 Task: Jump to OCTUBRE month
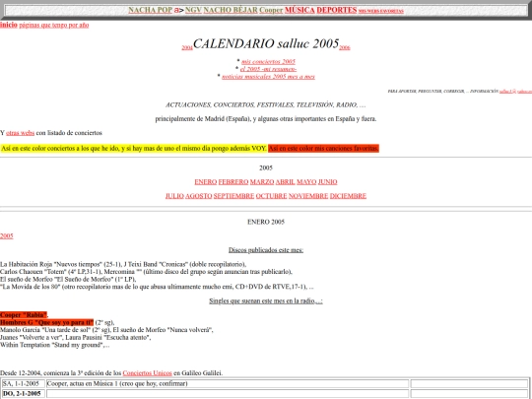[271, 196]
